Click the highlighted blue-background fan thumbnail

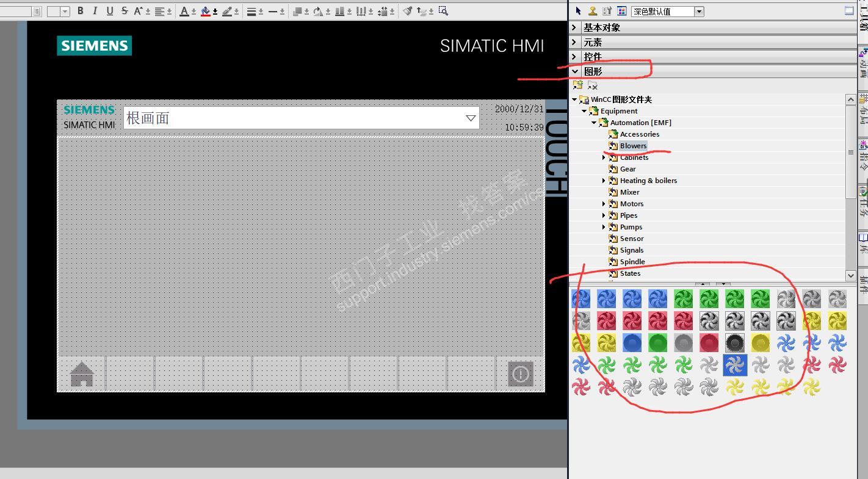click(734, 365)
